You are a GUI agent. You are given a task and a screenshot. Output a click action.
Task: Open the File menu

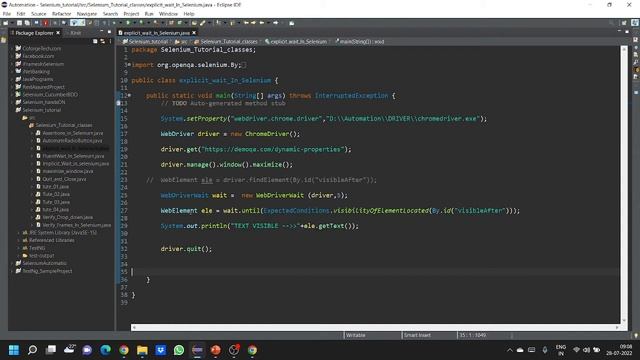pos(7,14)
